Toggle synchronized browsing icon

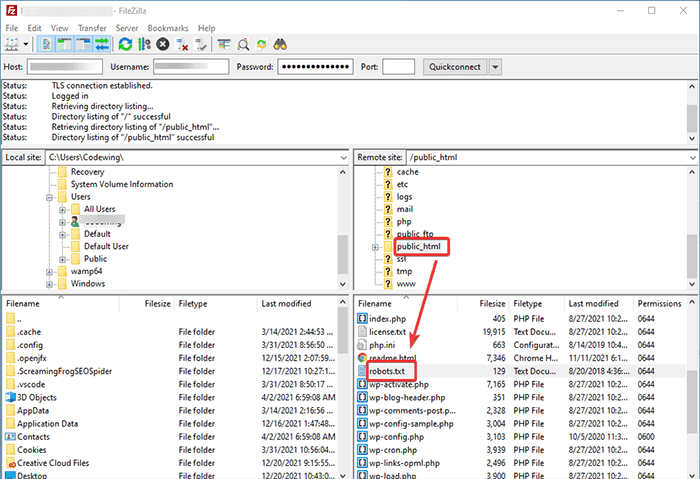tap(262, 45)
